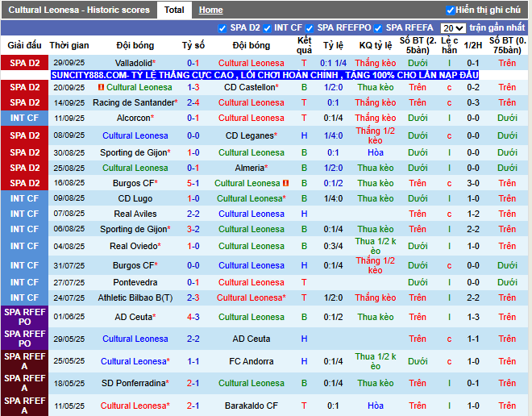Click the 3-2 score of Sporting de Gijon match
This screenshot has height=416, width=532.
pyautogui.click(x=193, y=229)
